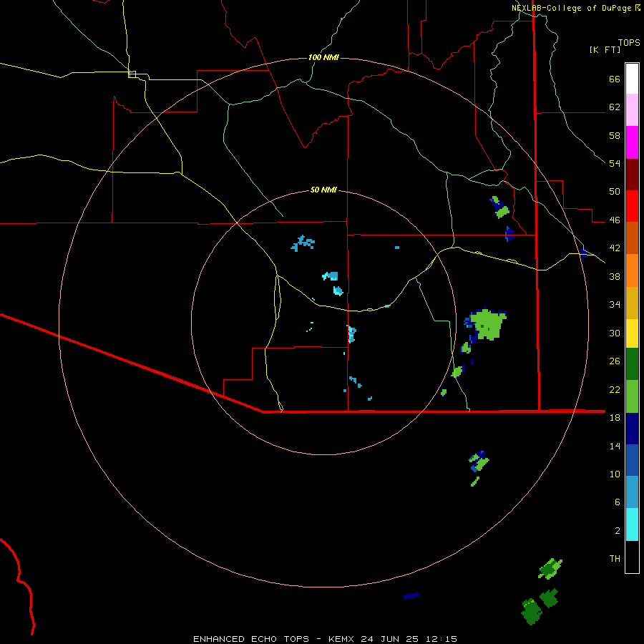This screenshot has width=644, height=644.
Task: Click the '42' legend value
Action: 615,248
